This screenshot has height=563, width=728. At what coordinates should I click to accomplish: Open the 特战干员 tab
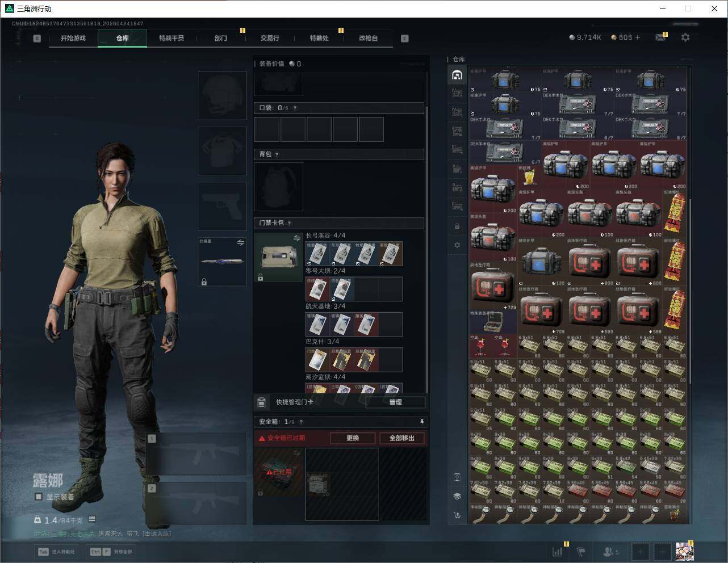pos(171,38)
